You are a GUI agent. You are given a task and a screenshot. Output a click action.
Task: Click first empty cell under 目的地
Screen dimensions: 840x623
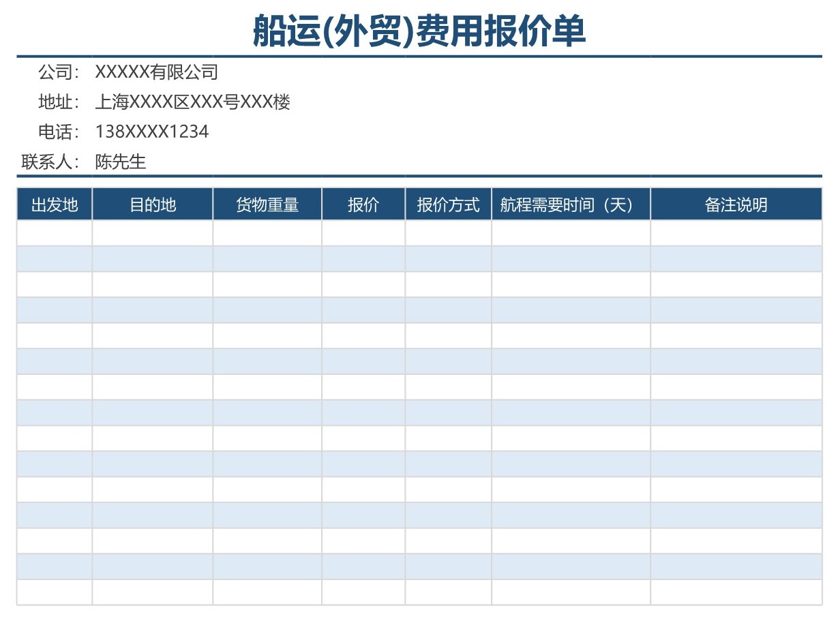(153, 233)
